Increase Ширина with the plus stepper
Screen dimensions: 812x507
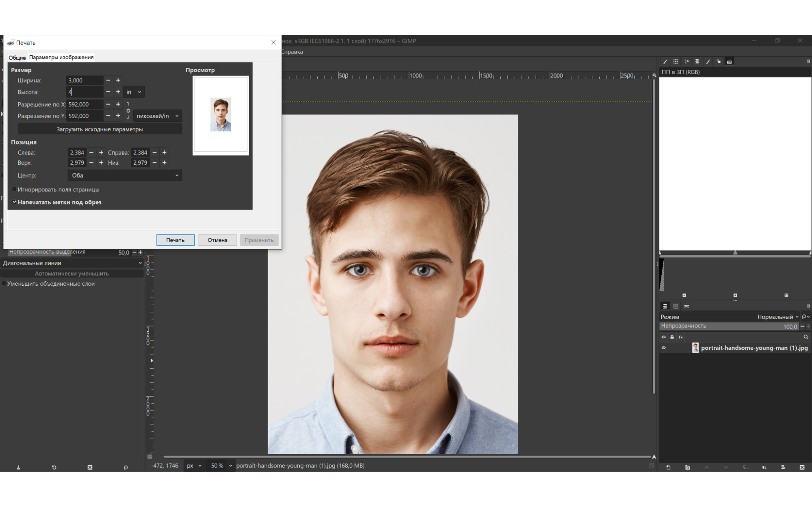pos(118,80)
